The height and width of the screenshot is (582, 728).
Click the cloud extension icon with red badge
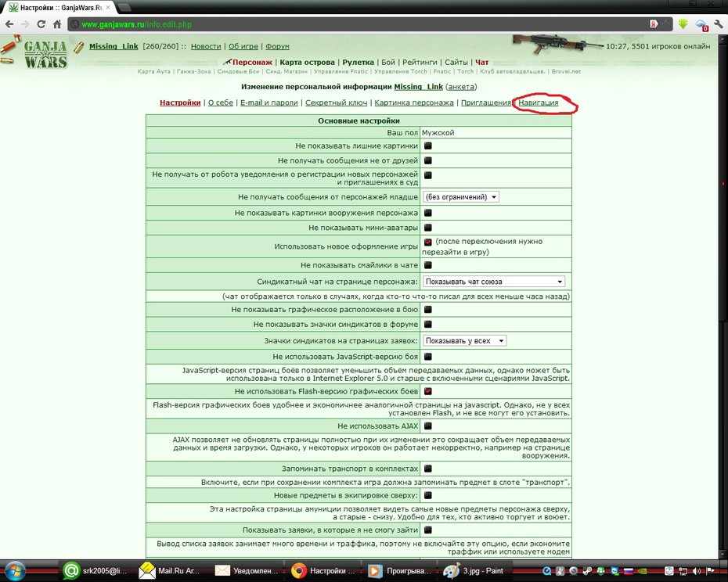pos(701,24)
